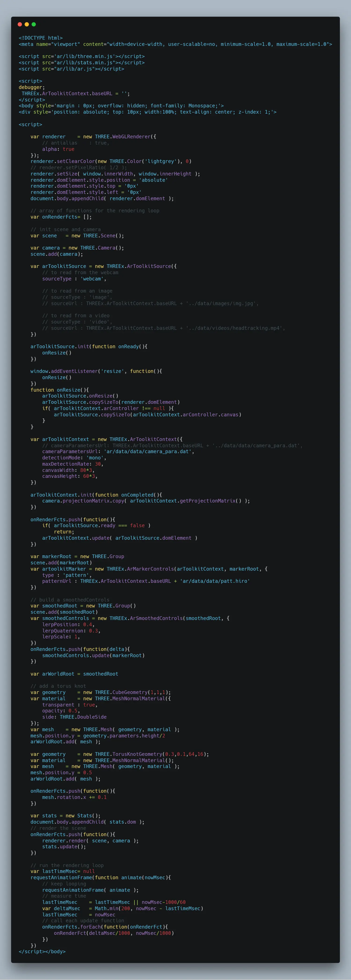351x980 pixels.
Task: Click the 'arController !== null' if statement
Action: (108, 408)
